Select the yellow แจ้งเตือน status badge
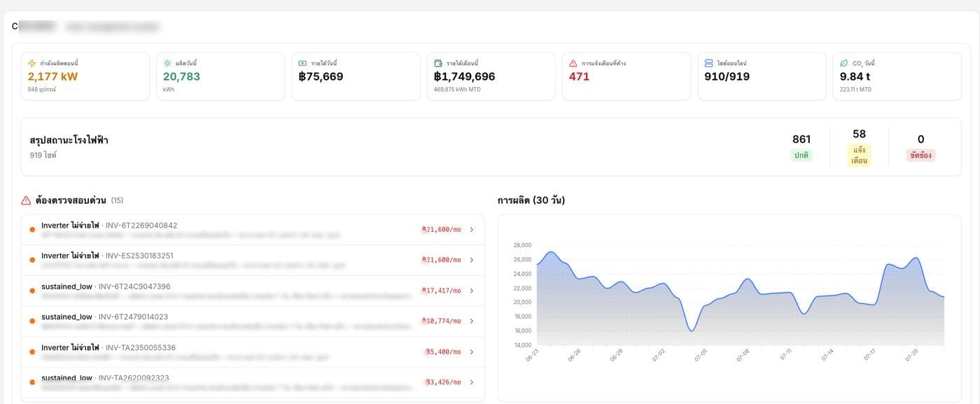This screenshot has height=404, width=980. pos(860,155)
